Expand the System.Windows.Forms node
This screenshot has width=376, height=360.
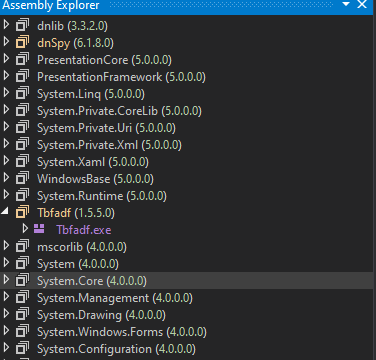coord(6,331)
